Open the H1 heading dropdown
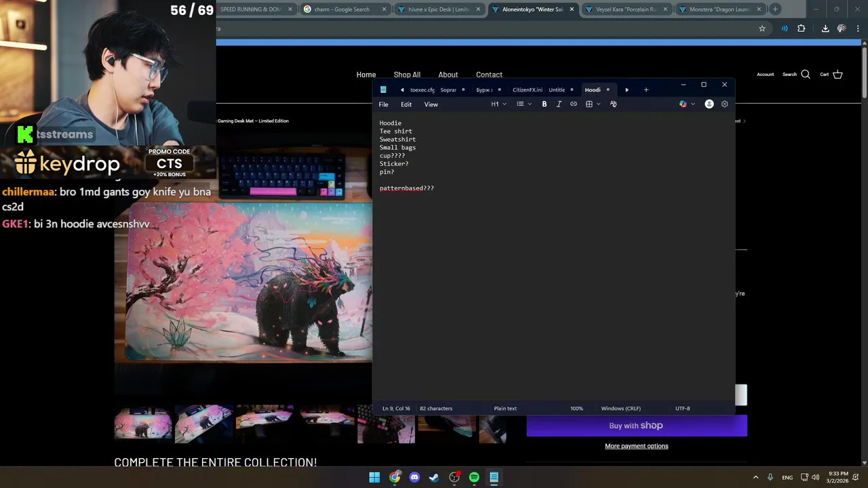 [498, 104]
